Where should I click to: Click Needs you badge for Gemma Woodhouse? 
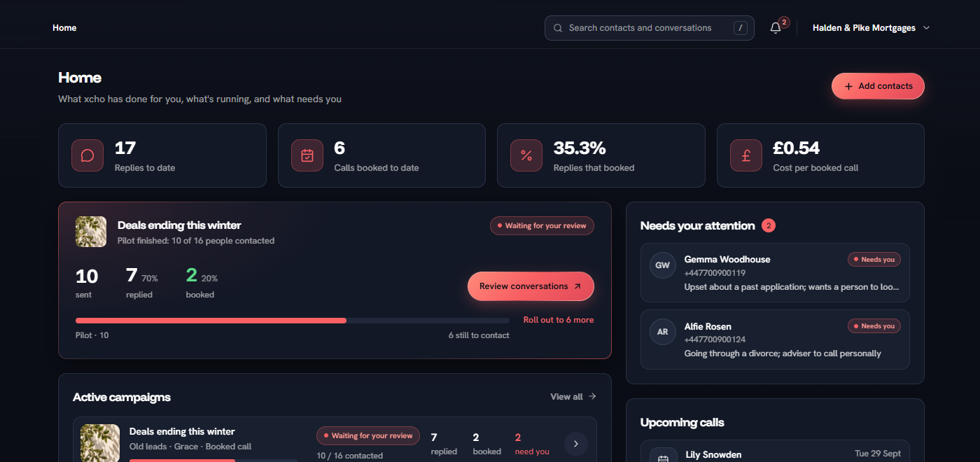(874, 260)
